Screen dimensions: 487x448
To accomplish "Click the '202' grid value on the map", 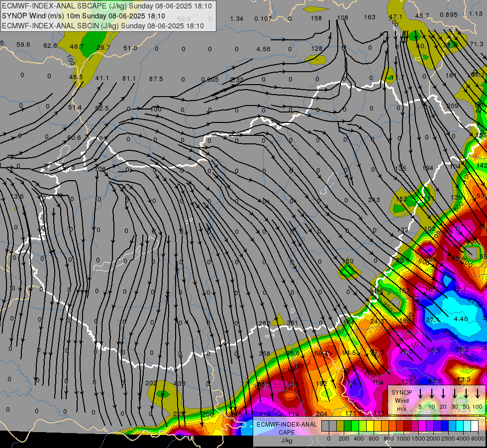I will click(x=151, y=383).
